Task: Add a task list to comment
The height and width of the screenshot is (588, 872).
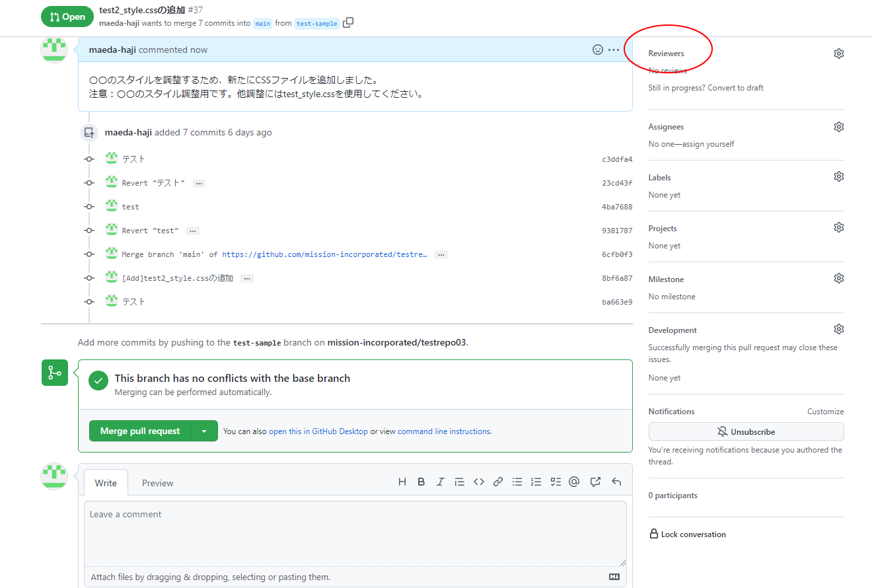Action: click(556, 482)
